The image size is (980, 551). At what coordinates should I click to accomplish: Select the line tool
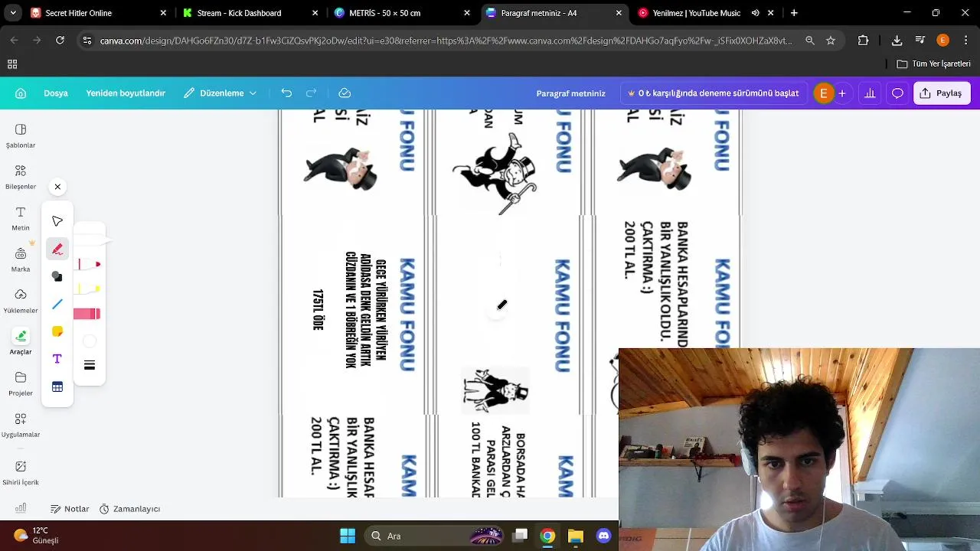point(57,304)
